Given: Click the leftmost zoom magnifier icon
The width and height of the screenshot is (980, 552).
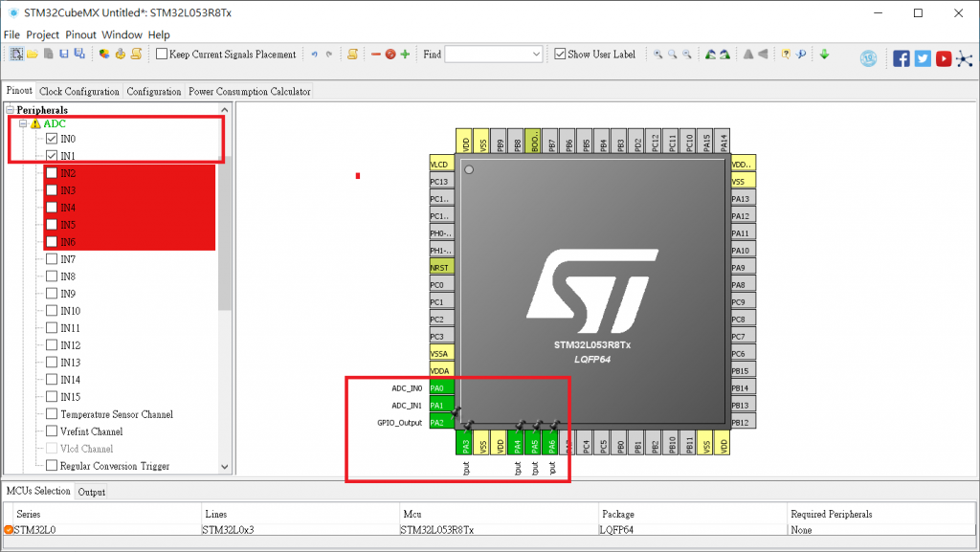Looking at the screenshot, I should point(658,55).
